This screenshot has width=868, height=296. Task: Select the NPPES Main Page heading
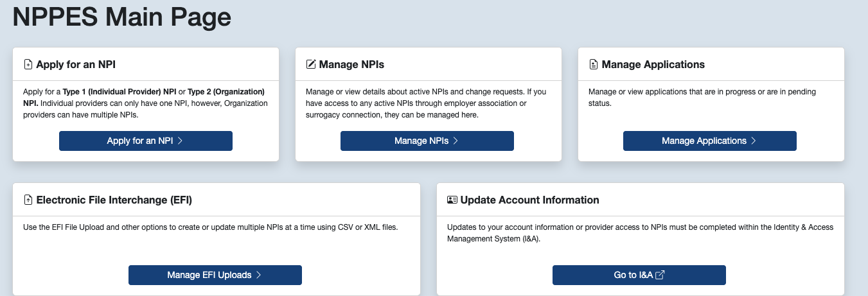click(122, 17)
